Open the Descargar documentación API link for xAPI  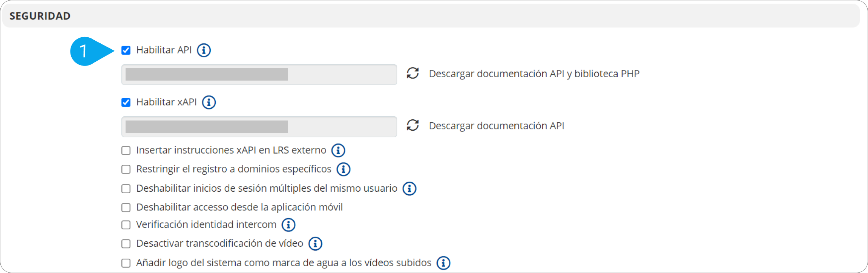click(497, 126)
